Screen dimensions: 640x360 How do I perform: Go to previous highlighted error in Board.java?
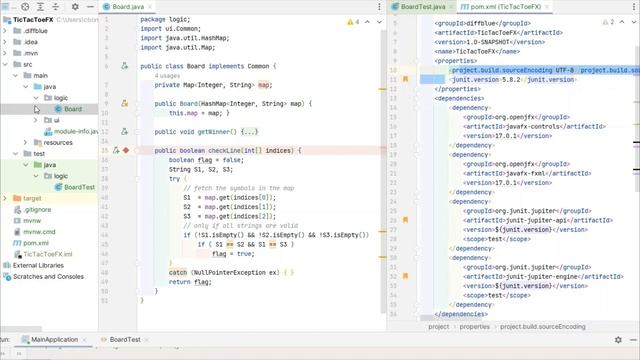pyautogui.click(x=367, y=22)
